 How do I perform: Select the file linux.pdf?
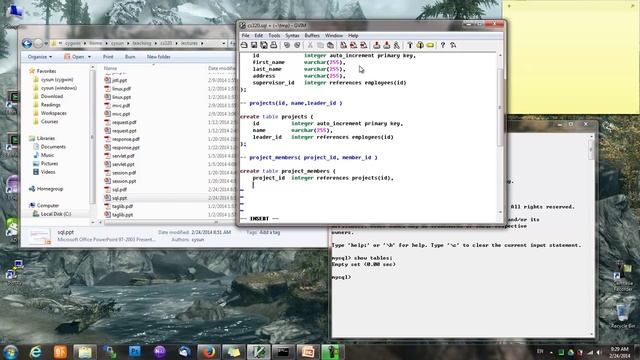click(121, 89)
